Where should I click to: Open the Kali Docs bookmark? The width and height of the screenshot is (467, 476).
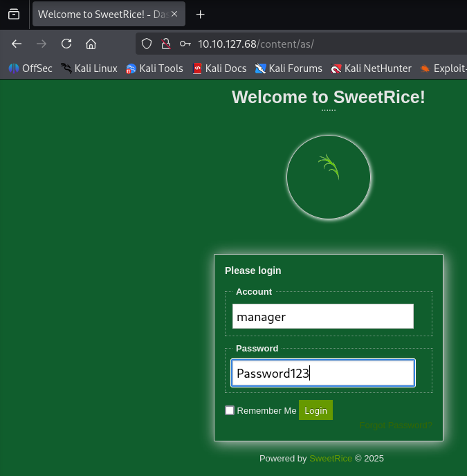pyautogui.click(x=219, y=68)
